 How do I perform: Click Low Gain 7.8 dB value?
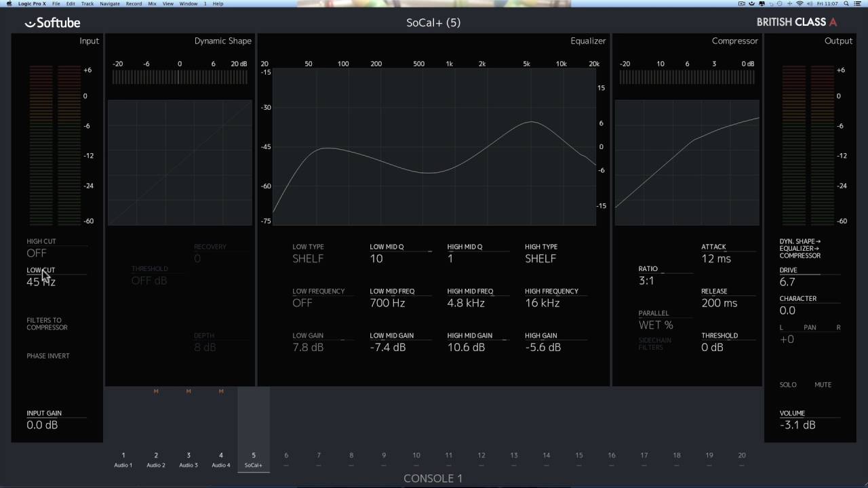tap(308, 347)
